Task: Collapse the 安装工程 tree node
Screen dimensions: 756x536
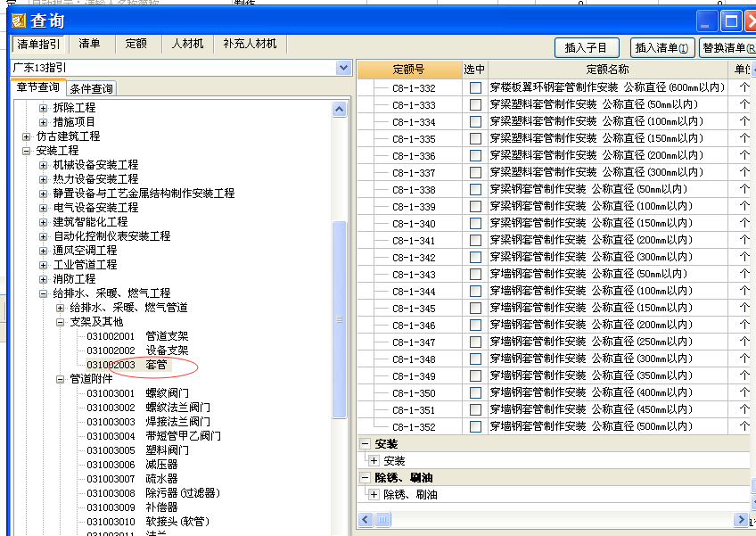Action: coord(26,151)
